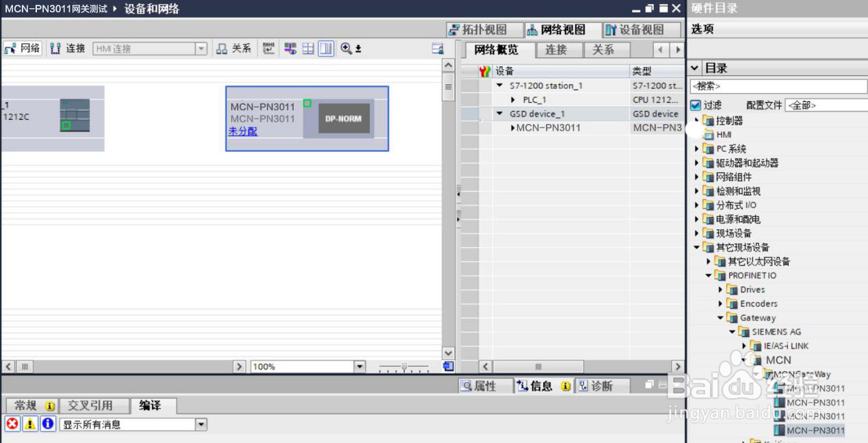868x443 pixels.
Task: Open the 显示所有消息 message filter dropdown
Action: pyautogui.click(x=201, y=425)
